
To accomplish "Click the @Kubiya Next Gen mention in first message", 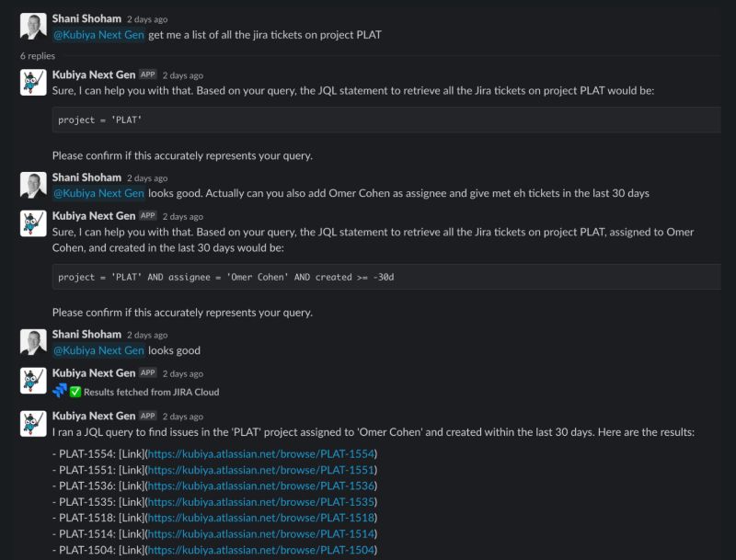I will tap(98, 35).
